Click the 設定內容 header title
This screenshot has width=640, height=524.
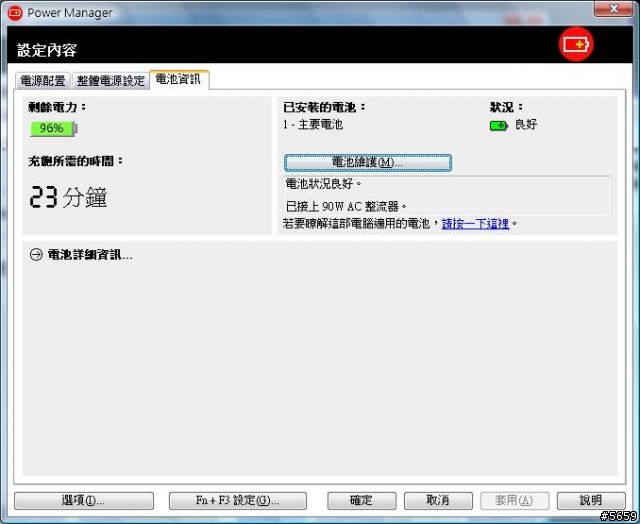tap(47, 50)
